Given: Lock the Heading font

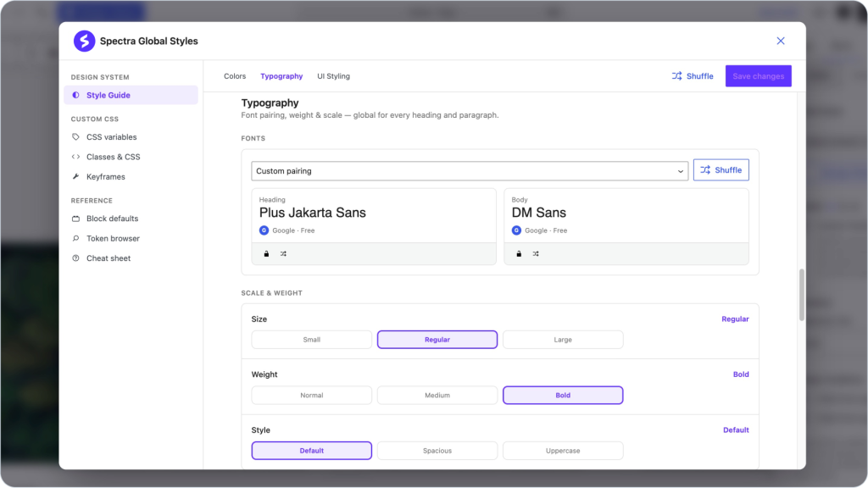Looking at the screenshot, I should point(266,254).
